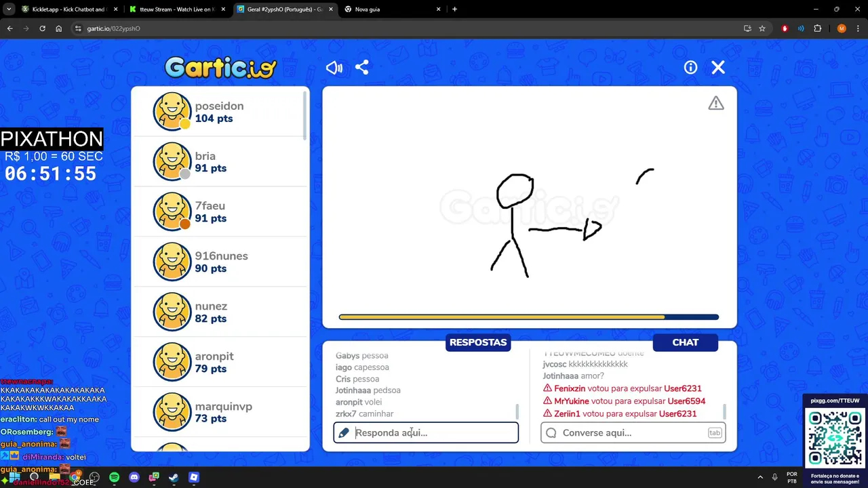Click the answers list scrollbar
868x488 pixels.
(517, 411)
